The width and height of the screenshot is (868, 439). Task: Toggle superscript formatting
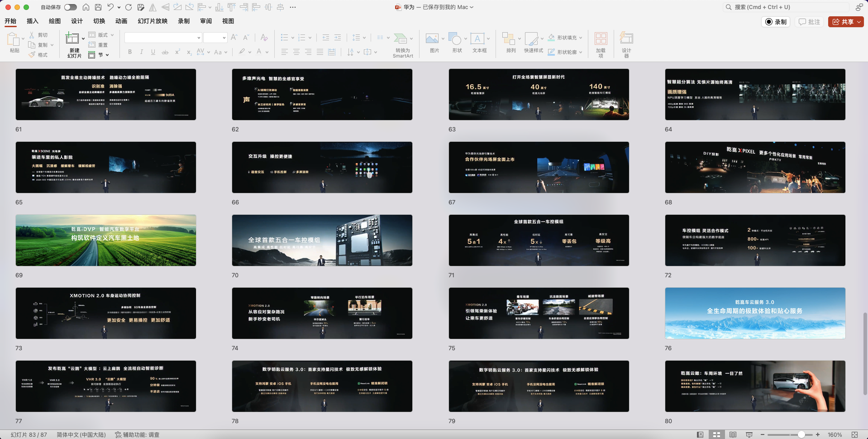(177, 52)
